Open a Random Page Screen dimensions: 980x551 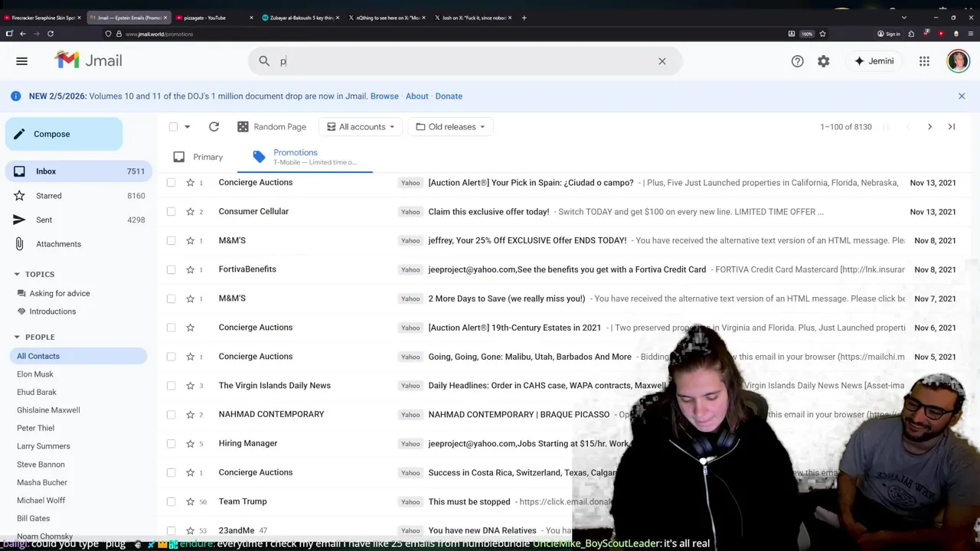pyautogui.click(x=272, y=127)
